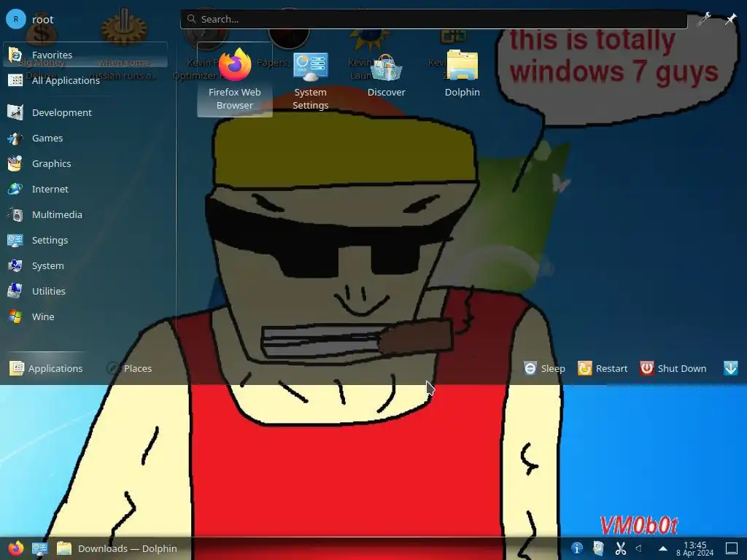Switch to the Places tab

(x=129, y=368)
